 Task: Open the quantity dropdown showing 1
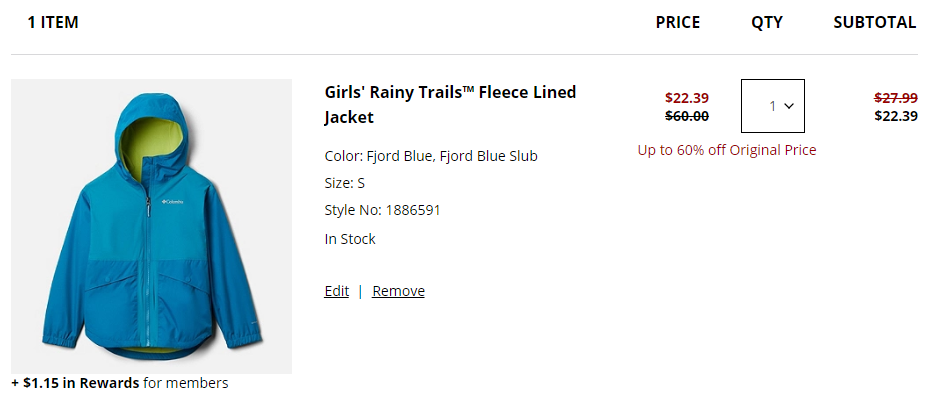(x=772, y=106)
